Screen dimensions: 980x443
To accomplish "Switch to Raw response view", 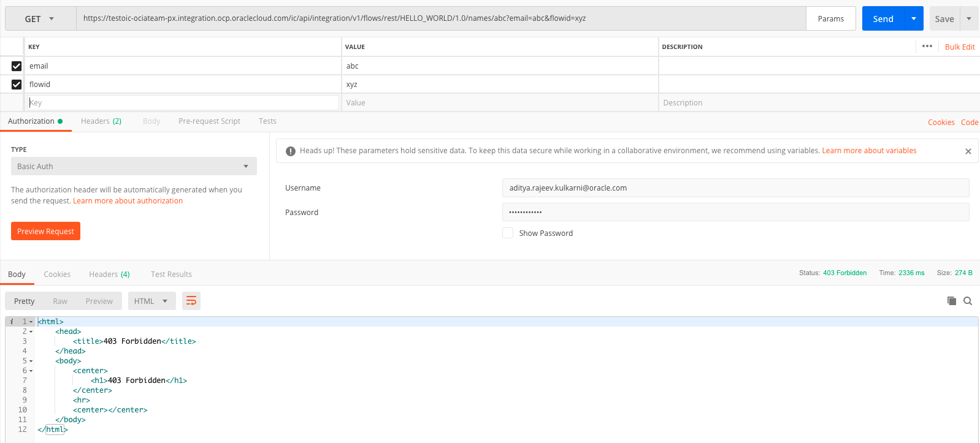I will click(60, 301).
